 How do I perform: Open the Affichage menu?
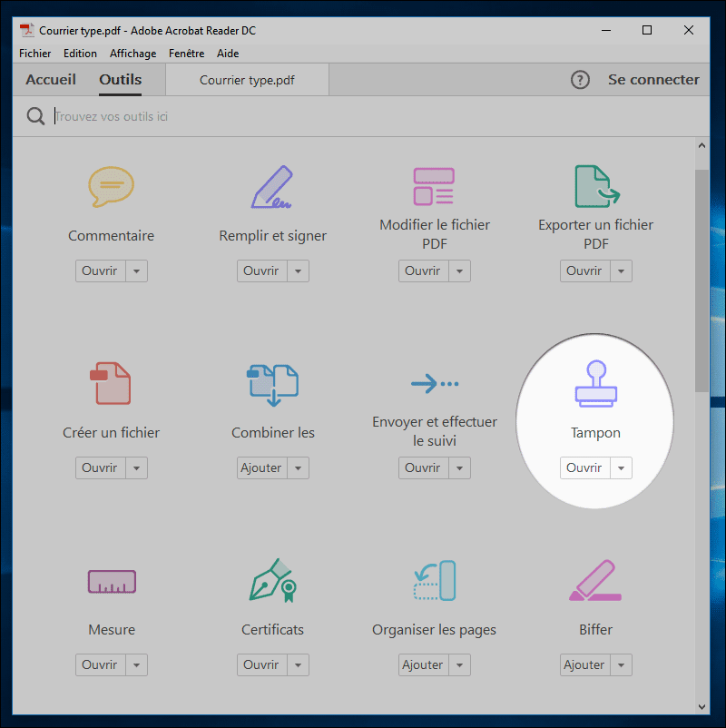[x=132, y=54]
